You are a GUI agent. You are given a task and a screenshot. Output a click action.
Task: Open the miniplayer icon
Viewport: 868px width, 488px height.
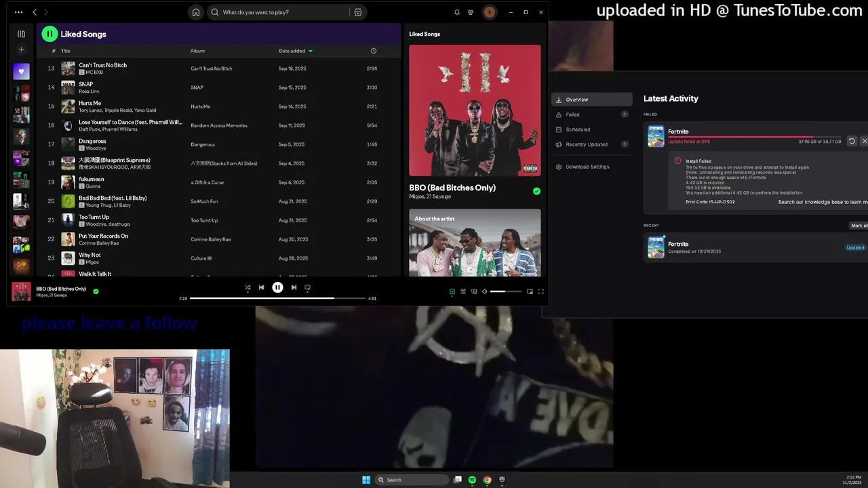click(x=530, y=291)
